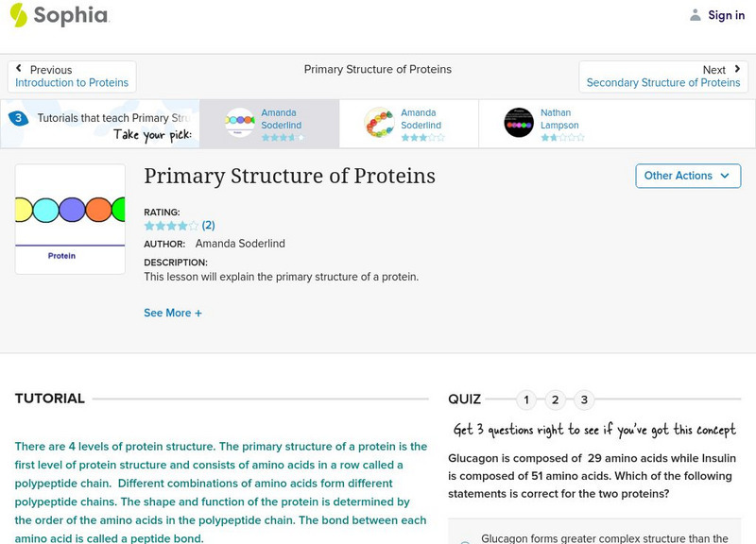Click the Sign in link

coord(726,15)
